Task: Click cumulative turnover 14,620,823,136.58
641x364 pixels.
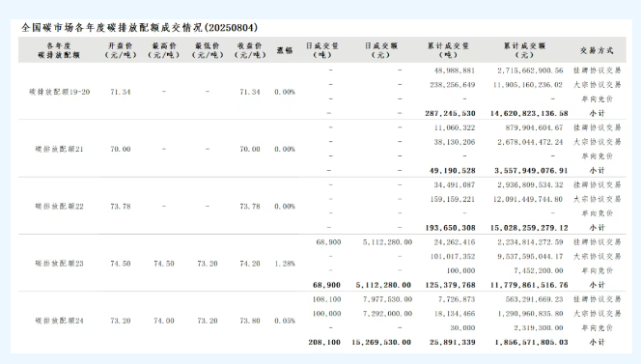Action: tap(529, 113)
